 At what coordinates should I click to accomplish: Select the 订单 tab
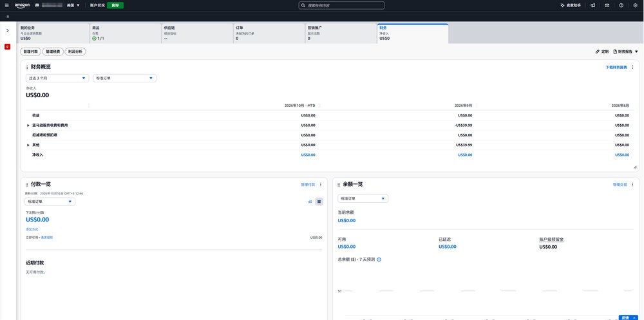pyautogui.click(x=269, y=33)
